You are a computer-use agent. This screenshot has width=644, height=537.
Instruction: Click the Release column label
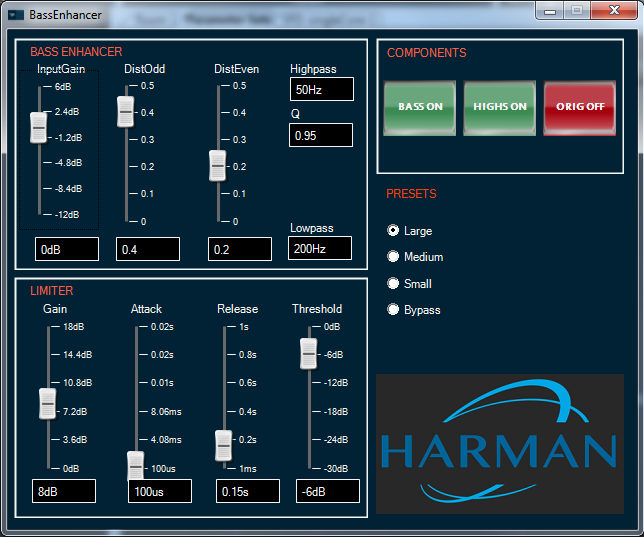tap(237, 309)
